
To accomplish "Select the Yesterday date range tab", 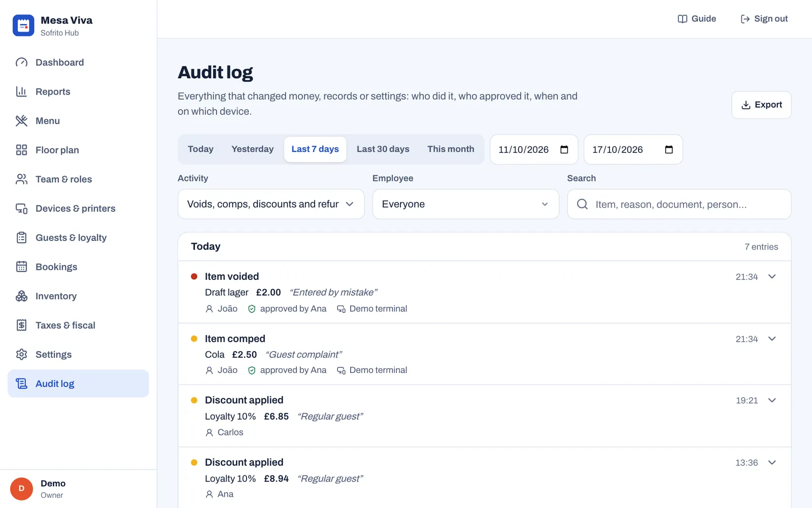I will pos(252,149).
